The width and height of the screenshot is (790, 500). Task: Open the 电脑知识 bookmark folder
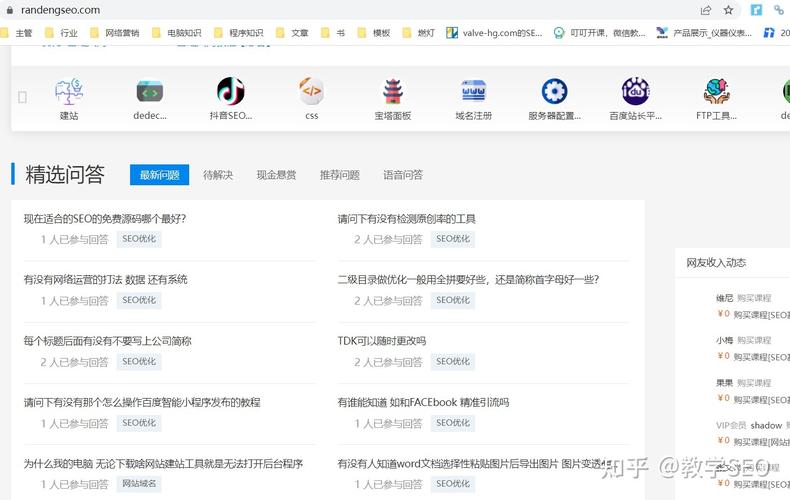point(176,33)
